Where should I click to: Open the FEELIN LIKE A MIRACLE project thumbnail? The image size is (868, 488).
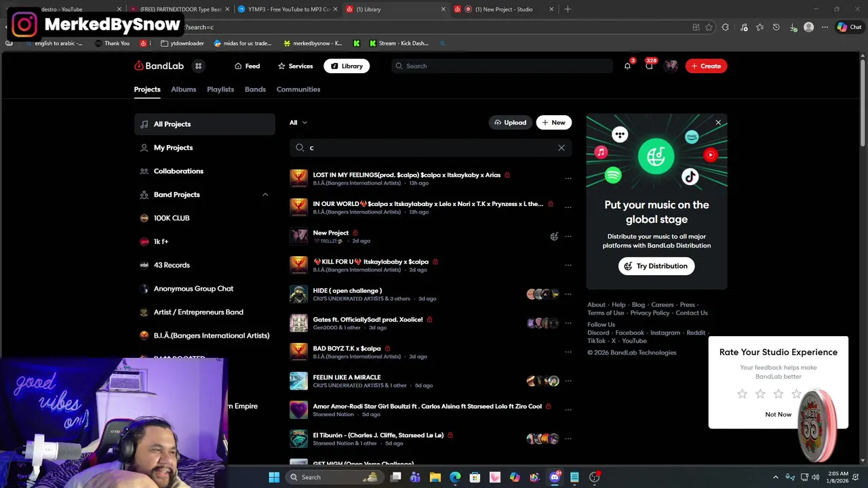tap(298, 381)
